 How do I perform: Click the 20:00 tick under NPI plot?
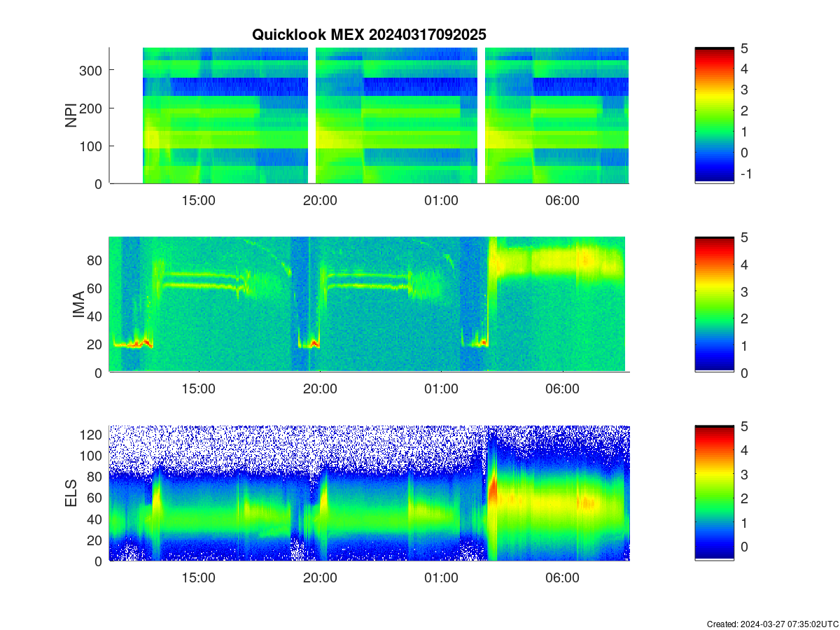pos(320,200)
